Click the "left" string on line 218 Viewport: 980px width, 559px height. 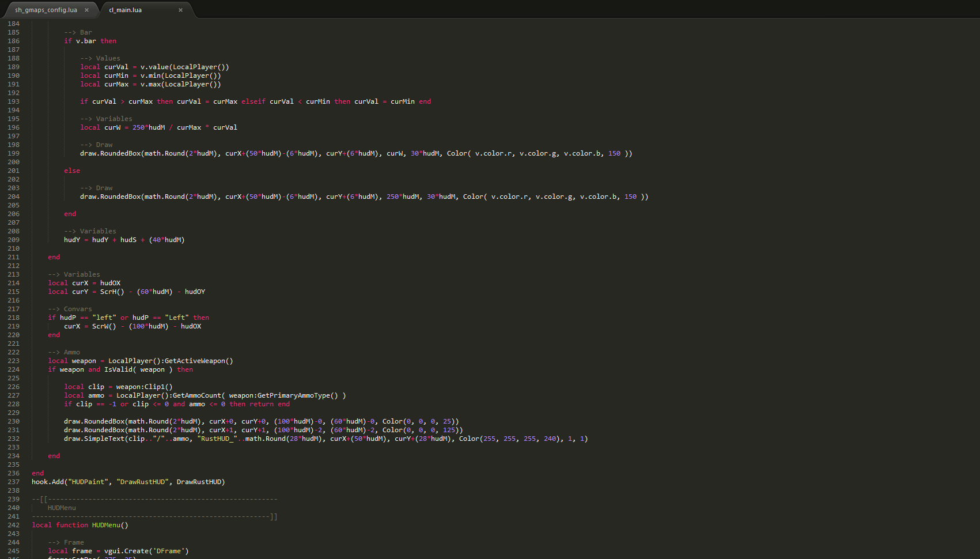104,318
